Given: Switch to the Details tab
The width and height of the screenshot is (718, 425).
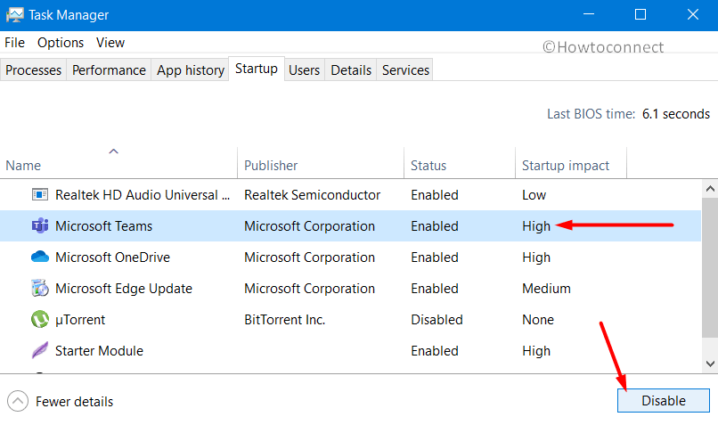Looking at the screenshot, I should pyautogui.click(x=351, y=70).
